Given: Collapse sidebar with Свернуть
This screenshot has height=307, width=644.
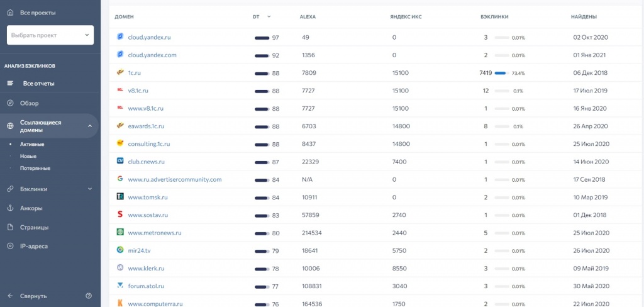Looking at the screenshot, I should [x=33, y=296].
